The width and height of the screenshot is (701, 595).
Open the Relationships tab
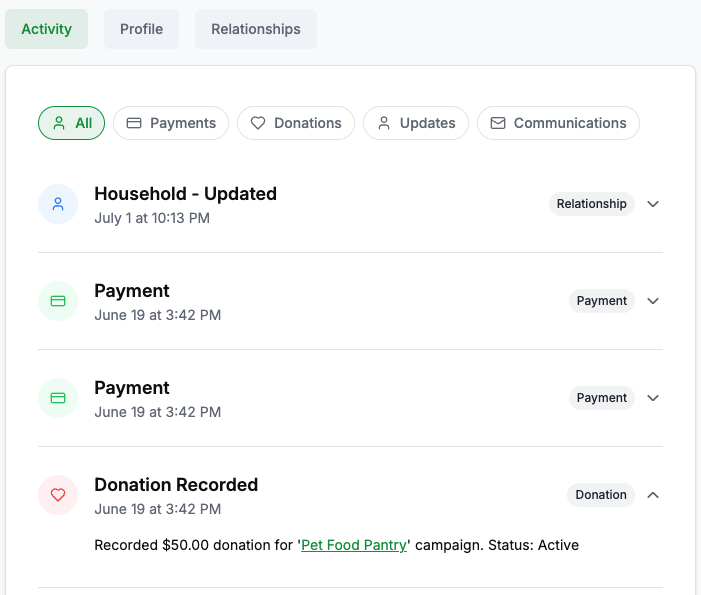[x=256, y=29]
